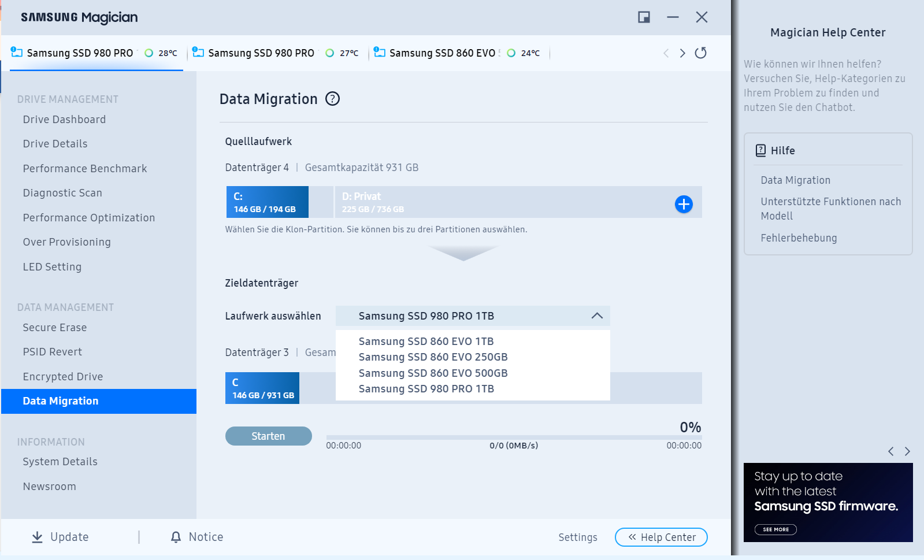Open Secure Erase page
The height and width of the screenshot is (560, 924).
[55, 328]
